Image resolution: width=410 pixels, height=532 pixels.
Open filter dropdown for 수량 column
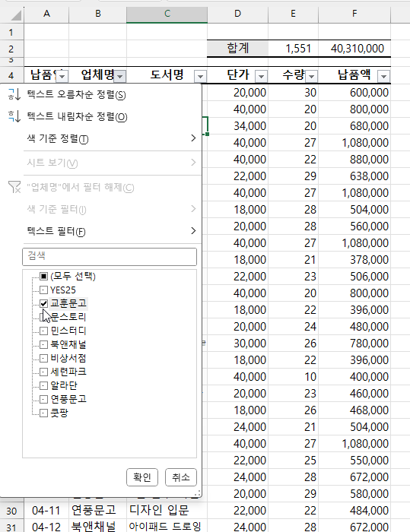[x=311, y=76]
